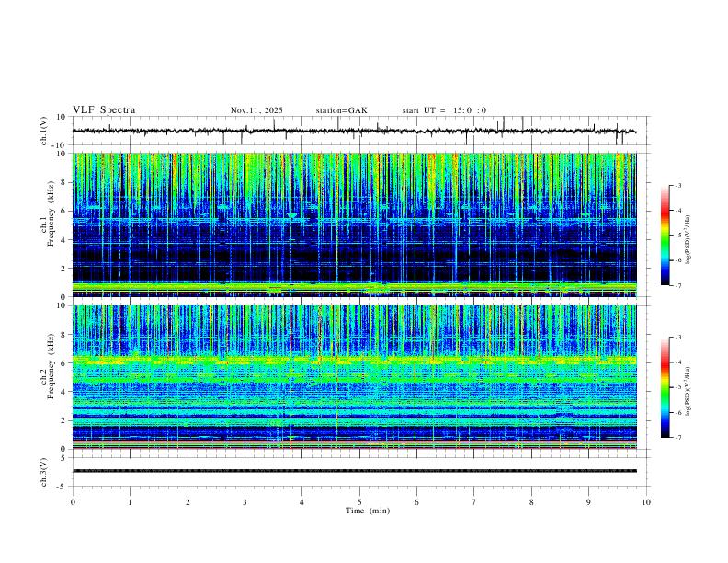728x563 pixels.
Task: Click the ch.3 voltage trace band
Action: pos(354,471)
